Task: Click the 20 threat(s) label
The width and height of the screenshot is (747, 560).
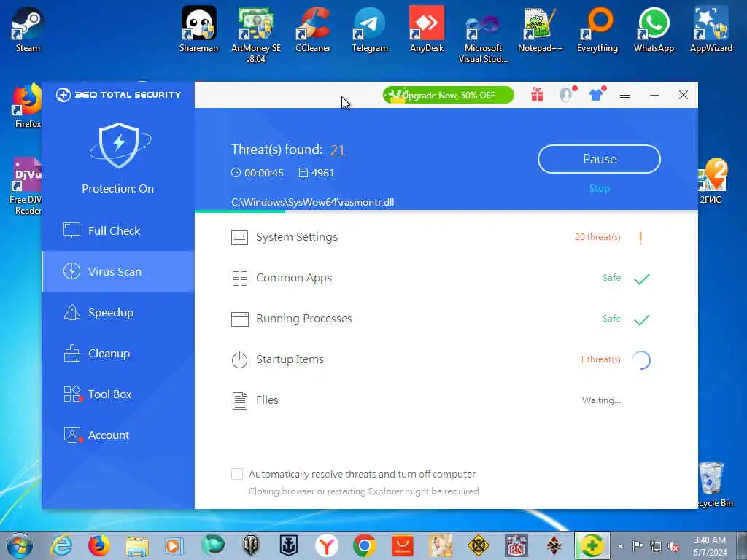Action: [597, 237]
